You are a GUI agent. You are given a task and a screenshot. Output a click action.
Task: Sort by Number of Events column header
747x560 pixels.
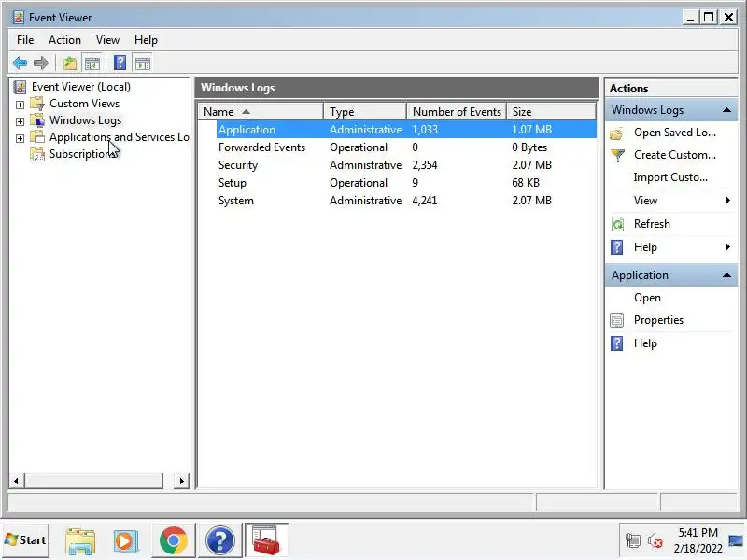point(457,112)
